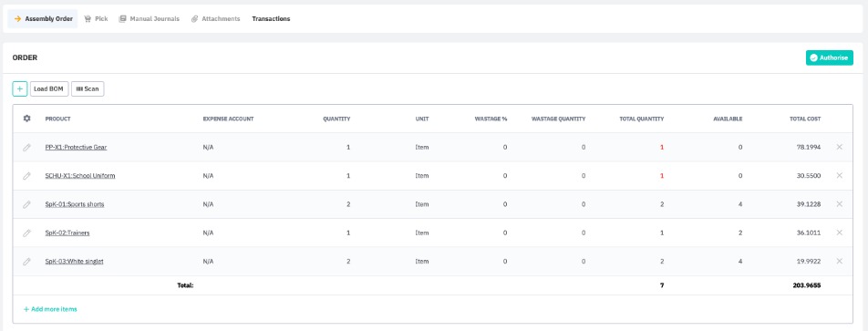Click the Authorise button
This screenshot has height=331, width=868.
pyautogui.click(x=830, y=57)
